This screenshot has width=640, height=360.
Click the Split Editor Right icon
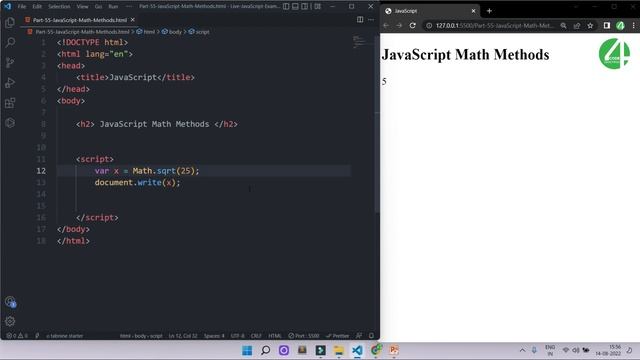pos(360,20)
